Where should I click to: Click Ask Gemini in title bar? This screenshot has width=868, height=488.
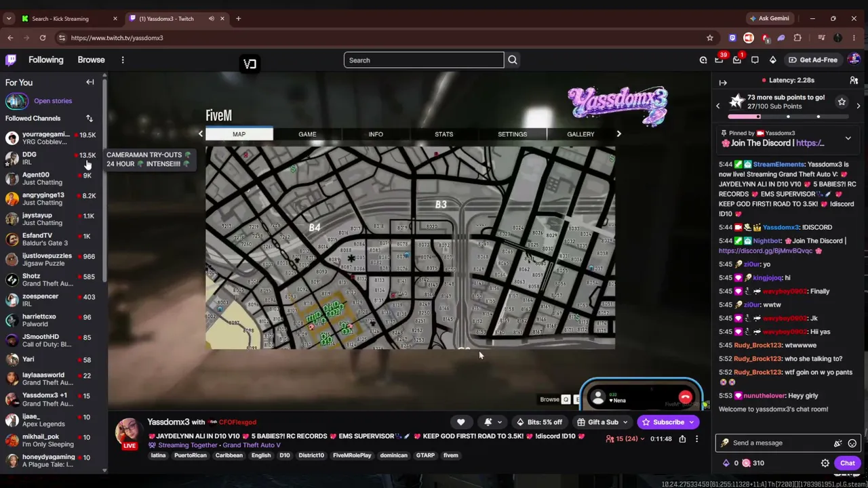pyautogui.click(x=769, y=18)
